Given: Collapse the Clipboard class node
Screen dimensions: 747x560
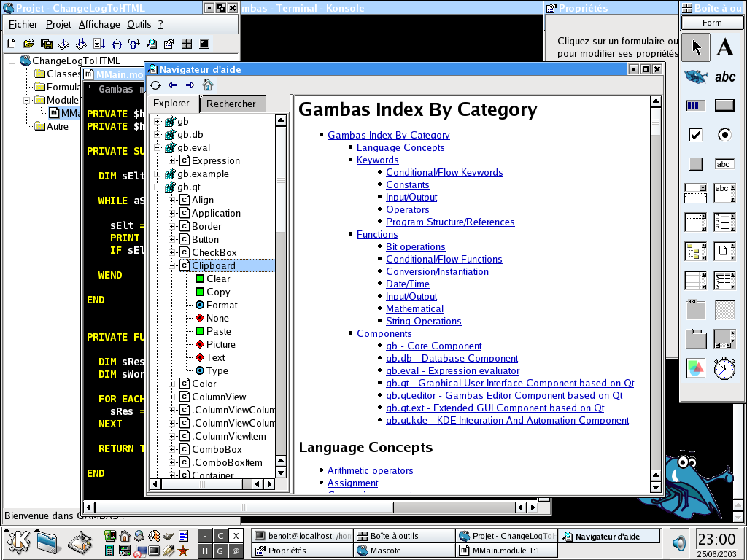Looking at the screenshot, I should (172, 265).
